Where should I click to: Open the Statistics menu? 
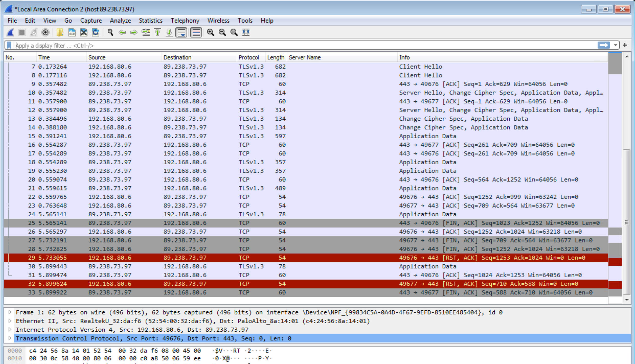(x=151, y=21)
